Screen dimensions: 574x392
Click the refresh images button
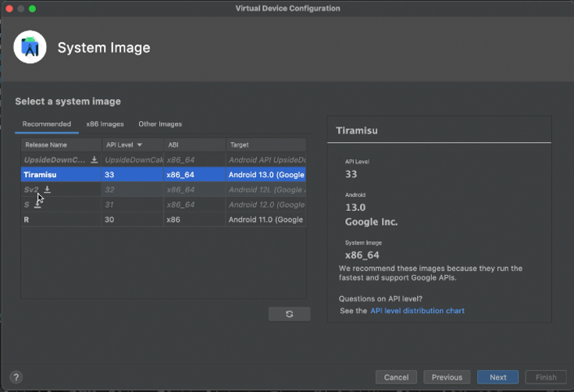click(x=289, y=314)
